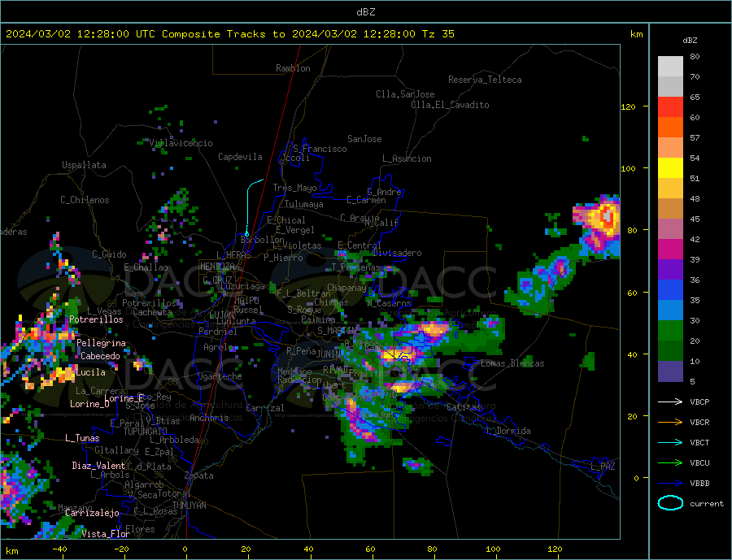Image resolution: width=732 pixels, height=560 pixels.
Task: Pick the purple 36-39 dBZ swatch
Action: coord(670,270)
